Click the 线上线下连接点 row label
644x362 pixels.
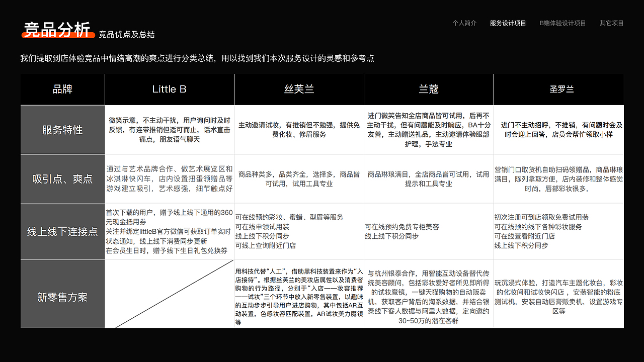62,231
